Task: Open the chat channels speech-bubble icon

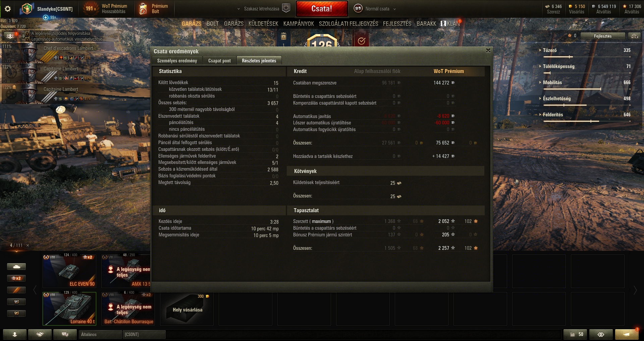Action: pyautogui.click(x=65, y=334)
